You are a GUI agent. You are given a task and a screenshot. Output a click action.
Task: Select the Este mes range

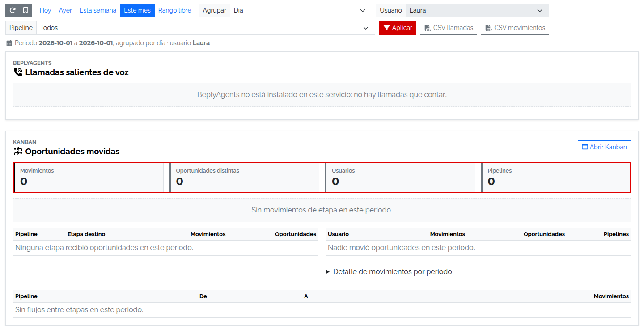(137, 10)
